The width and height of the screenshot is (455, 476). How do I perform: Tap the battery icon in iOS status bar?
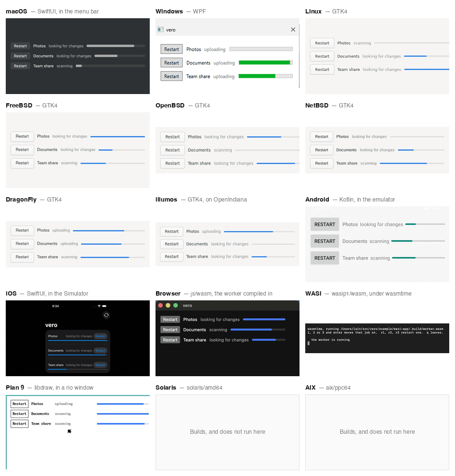tap(104, 306)
